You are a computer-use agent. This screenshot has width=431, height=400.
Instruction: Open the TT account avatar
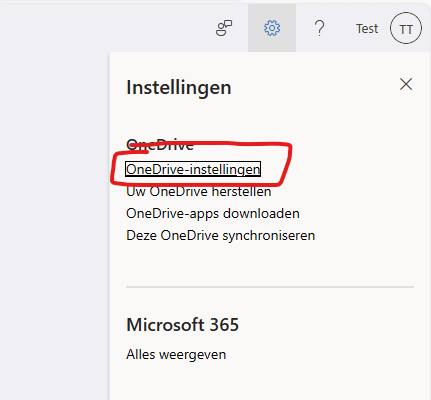point(406,28)
